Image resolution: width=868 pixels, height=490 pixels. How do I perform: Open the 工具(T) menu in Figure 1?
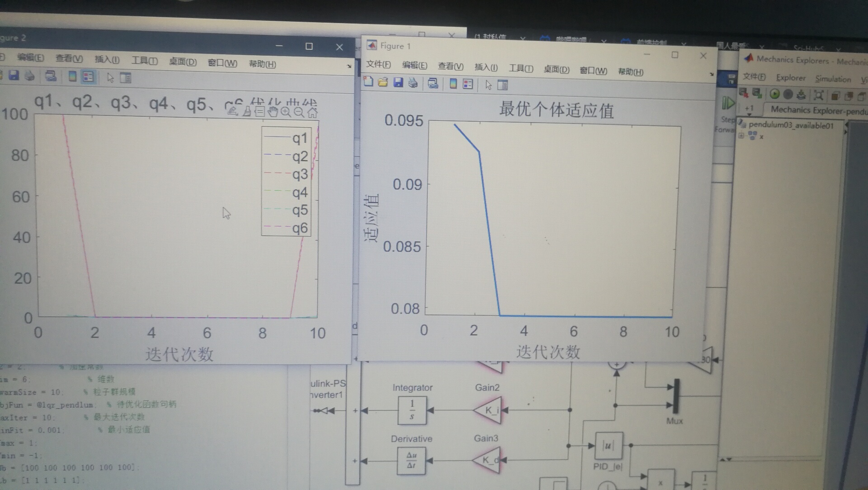(521, 68)
